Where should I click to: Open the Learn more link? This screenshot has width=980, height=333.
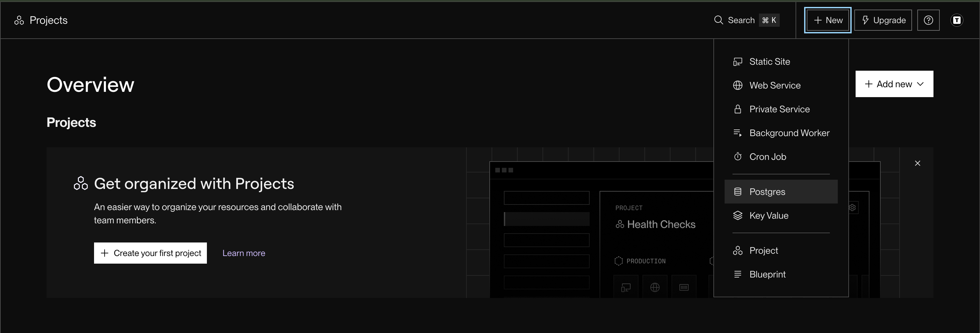[244, 253]
